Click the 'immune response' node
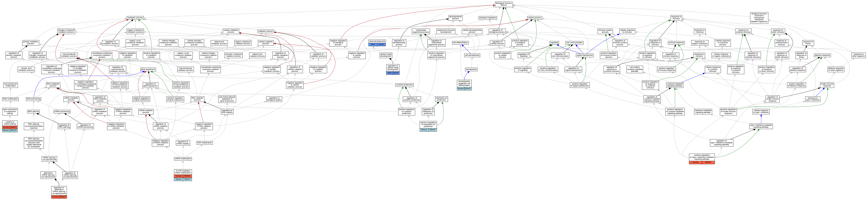This screenshot has height=200, width=868. pos(676,42)
